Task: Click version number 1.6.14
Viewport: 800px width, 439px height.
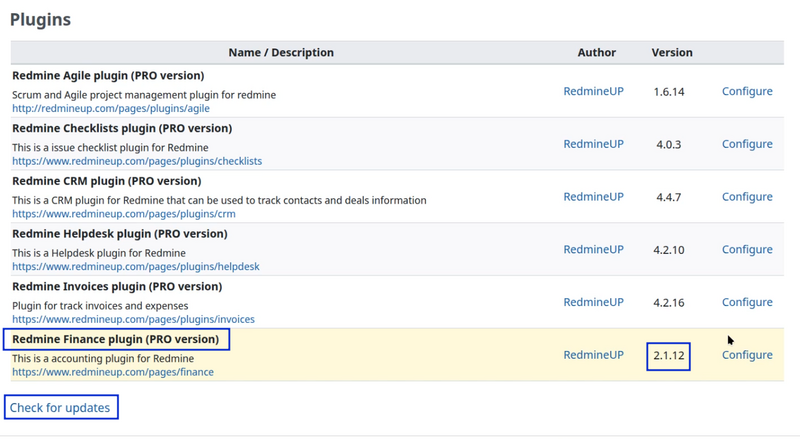Action: click(x=669, y=92)
